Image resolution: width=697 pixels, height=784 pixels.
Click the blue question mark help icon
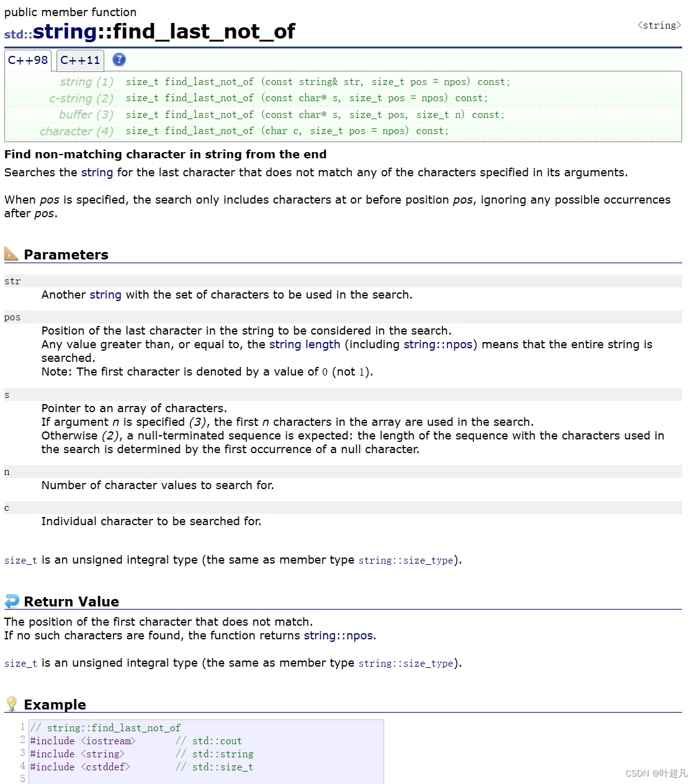pyautogui.click(x=119, y=60)
